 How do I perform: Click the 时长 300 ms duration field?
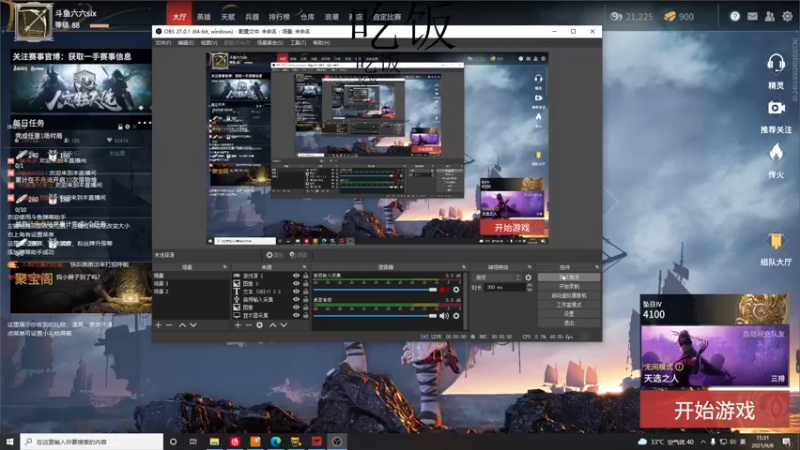(504, 288)
